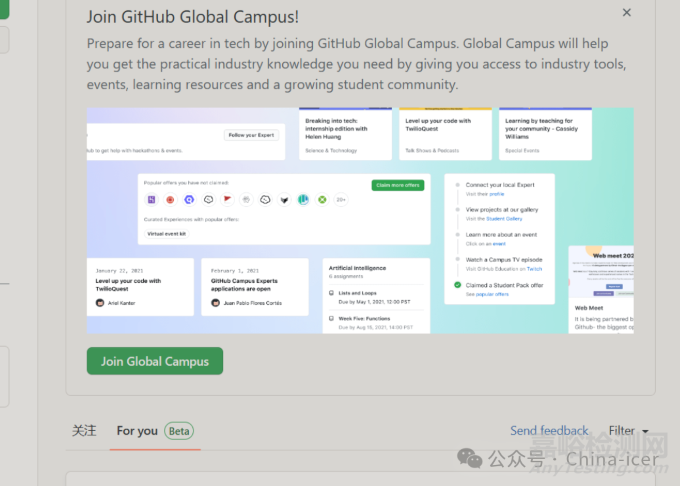Click the paragraph starting Prepare for a career

point(356,64)
